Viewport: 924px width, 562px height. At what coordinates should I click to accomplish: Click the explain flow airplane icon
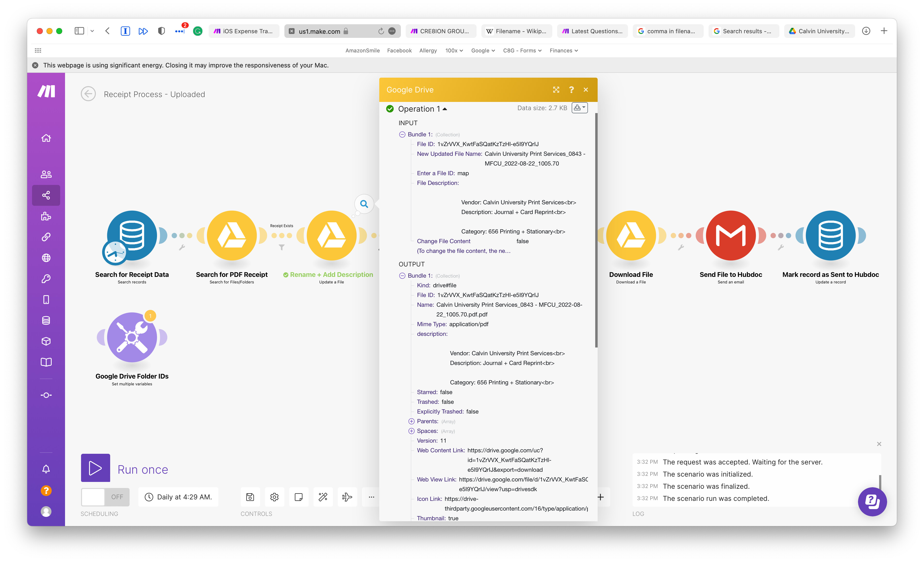click(347, 497)
